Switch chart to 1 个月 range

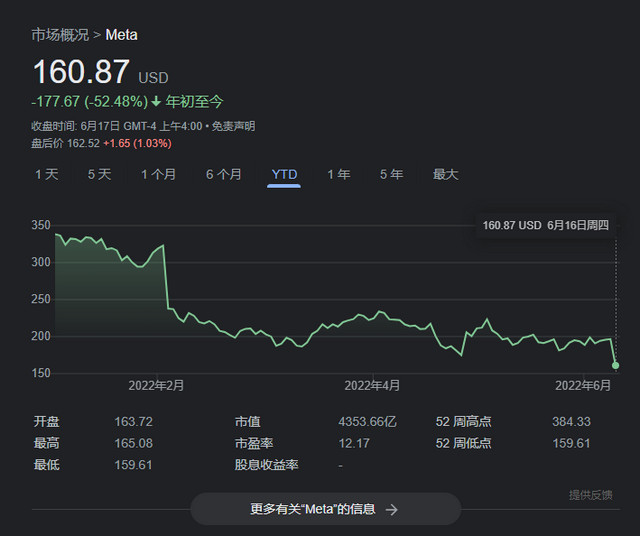click(x=158, y=175)
